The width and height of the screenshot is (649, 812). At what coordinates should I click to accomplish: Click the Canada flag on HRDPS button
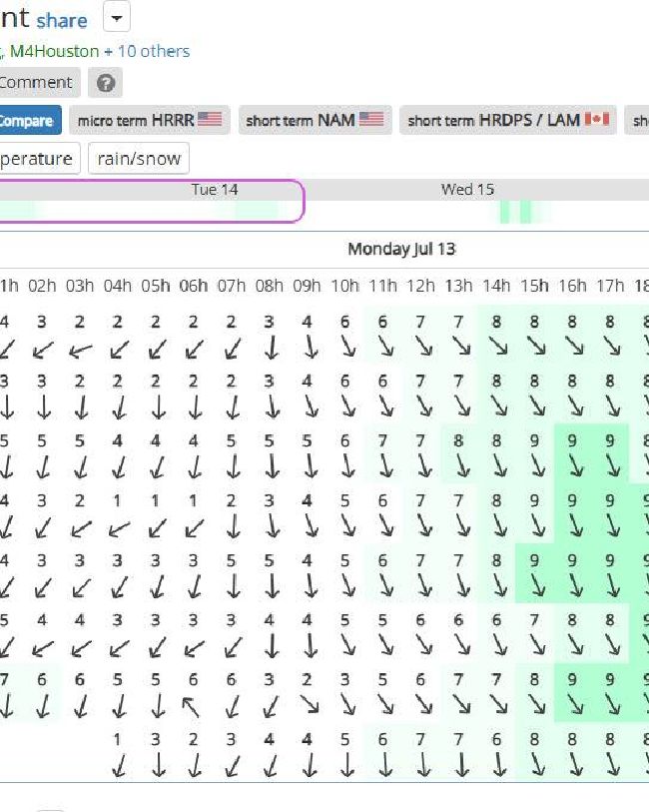coord(597,119)
